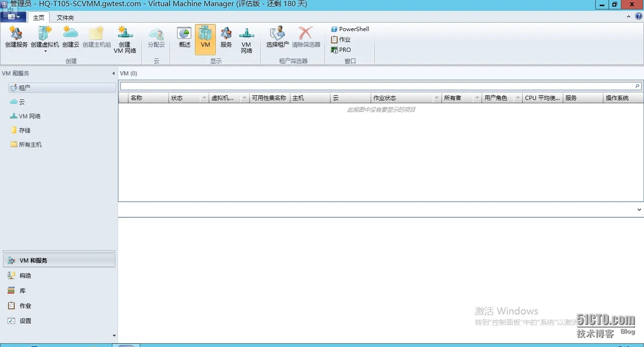Open the help question mark icon
The width and height of the screenshot is (644, 347).
[639, 17]
